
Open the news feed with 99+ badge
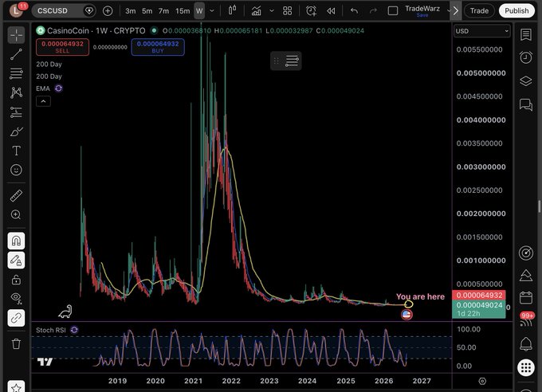526,320
